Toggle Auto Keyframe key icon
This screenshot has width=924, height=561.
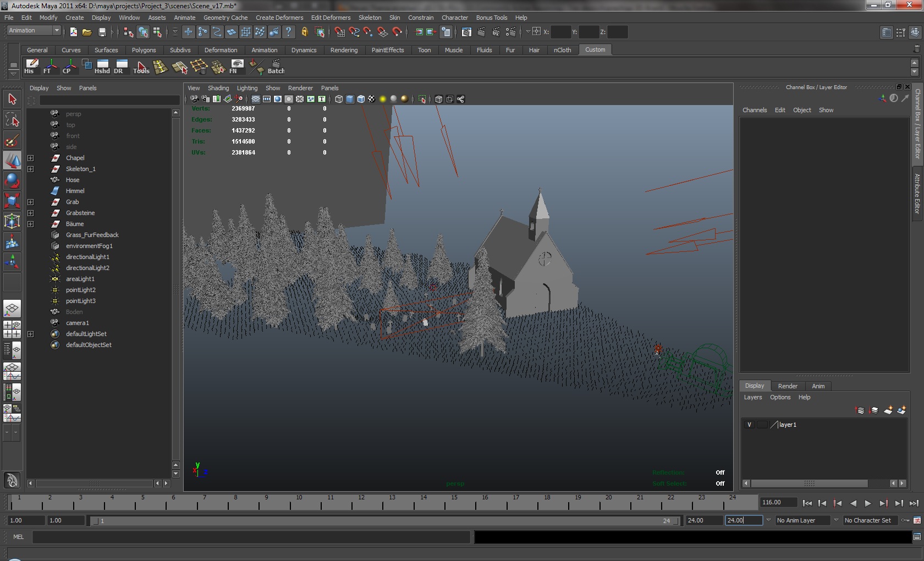point(905,520)
